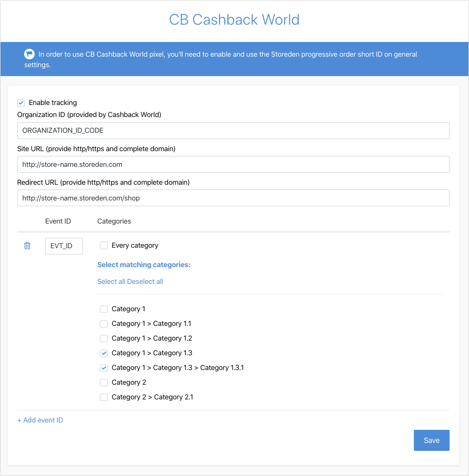Check the Every category checkbox
Viewport: 469px width, 476px height.
coord(103,245)
